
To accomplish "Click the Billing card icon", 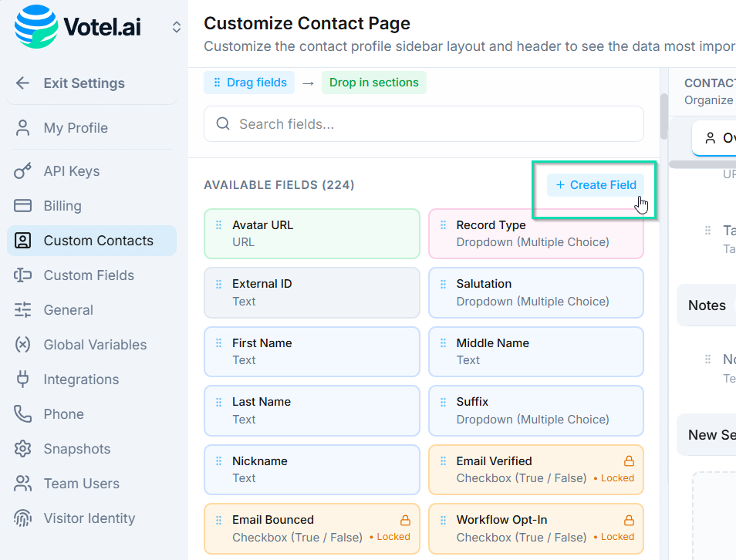I will 23,206.
